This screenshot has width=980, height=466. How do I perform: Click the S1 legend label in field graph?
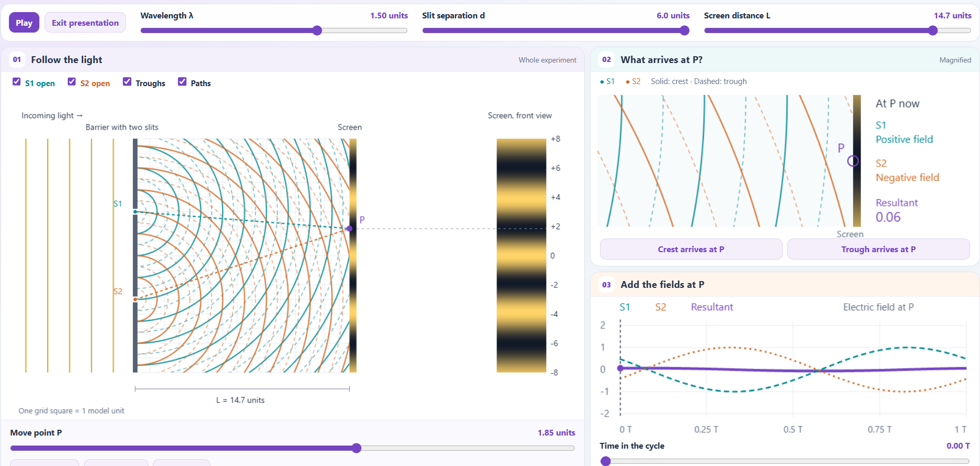coord(625,307)
